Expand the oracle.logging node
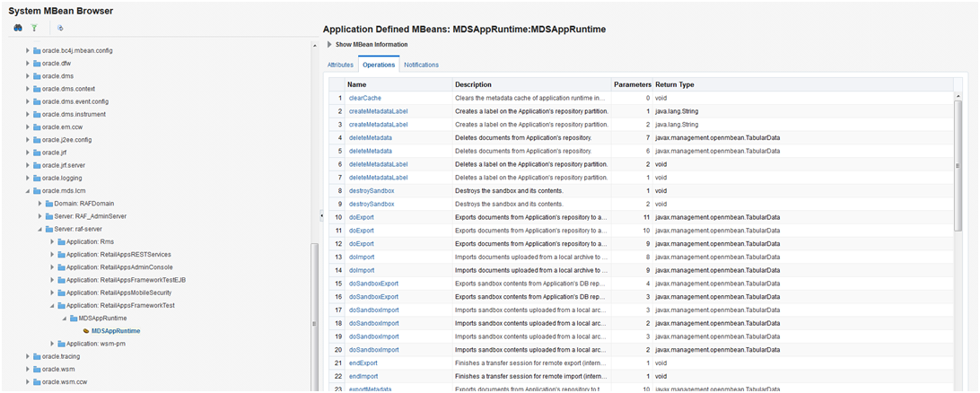This screenshot has height=393, width=980. pos(28,178)
